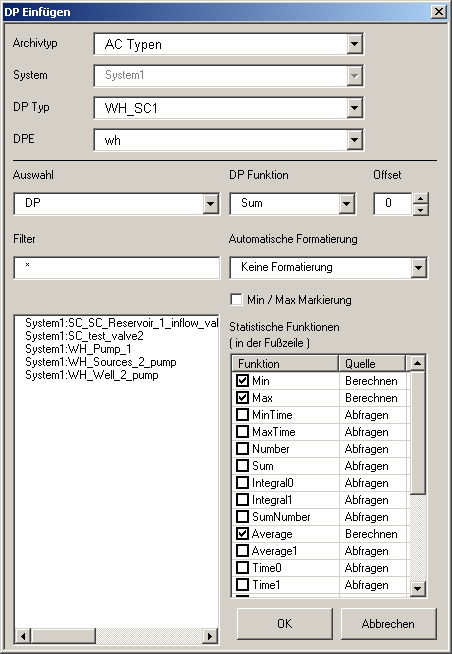The image size is (452, 654).
Task: Decrease the Offset value with down arrow
Action: pyautogui.click(x=421, y=210)
